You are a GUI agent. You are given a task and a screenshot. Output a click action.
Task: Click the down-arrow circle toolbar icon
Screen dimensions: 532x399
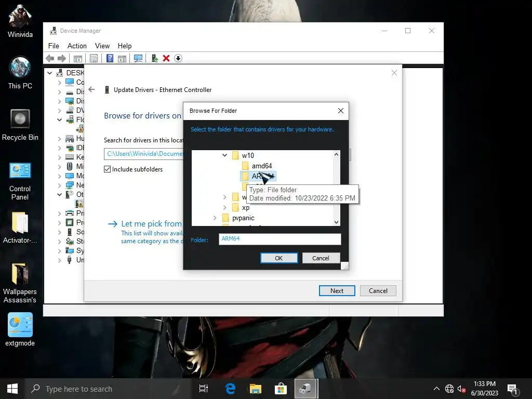pyautogui.click(x=178, y=58)
